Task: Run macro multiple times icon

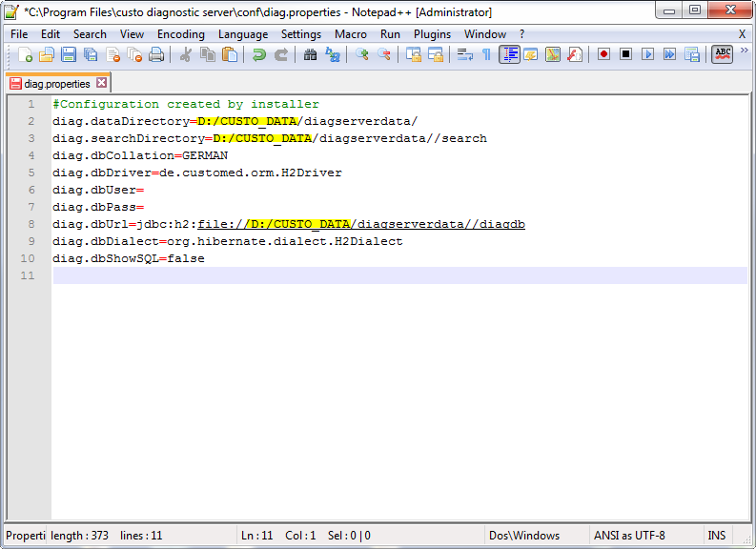Action: click(x=669, y=54)
